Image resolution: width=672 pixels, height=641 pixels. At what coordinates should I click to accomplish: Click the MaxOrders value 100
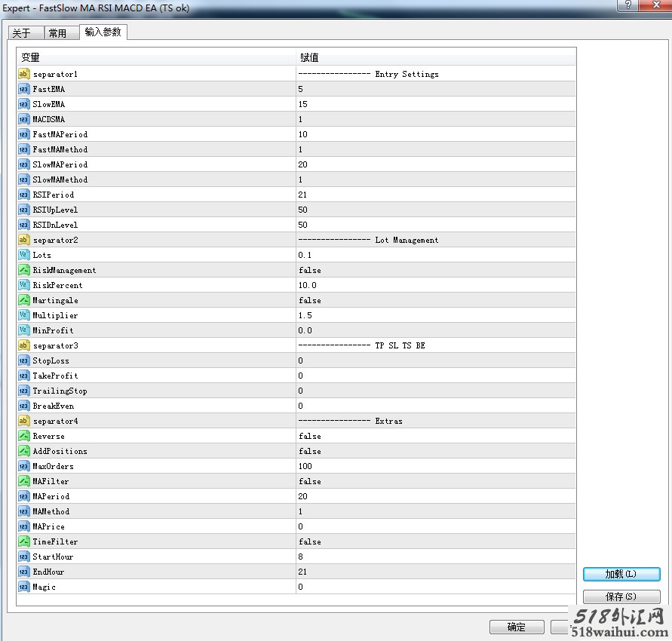(x=305, y=466)
